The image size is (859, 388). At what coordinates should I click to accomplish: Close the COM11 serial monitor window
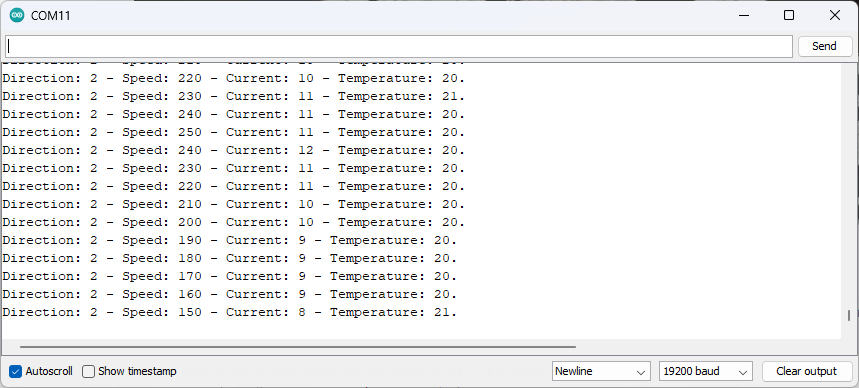835,15
